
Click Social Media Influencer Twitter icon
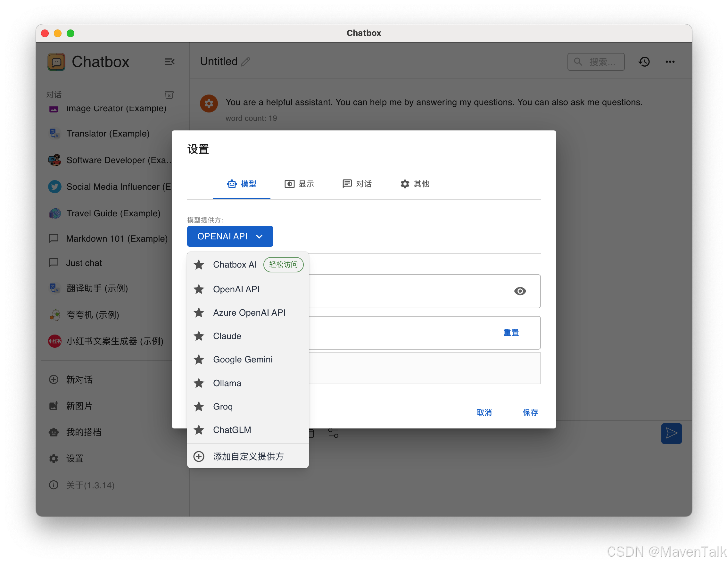(55, 187)
